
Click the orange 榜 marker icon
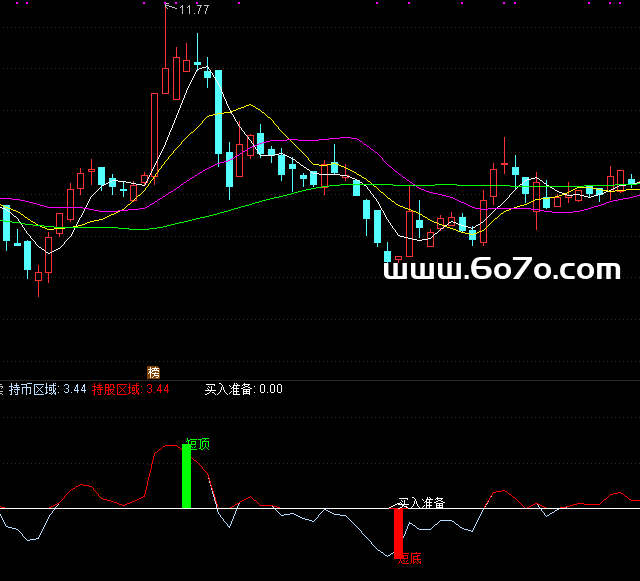pyautogui.click(x=154, y=371)
